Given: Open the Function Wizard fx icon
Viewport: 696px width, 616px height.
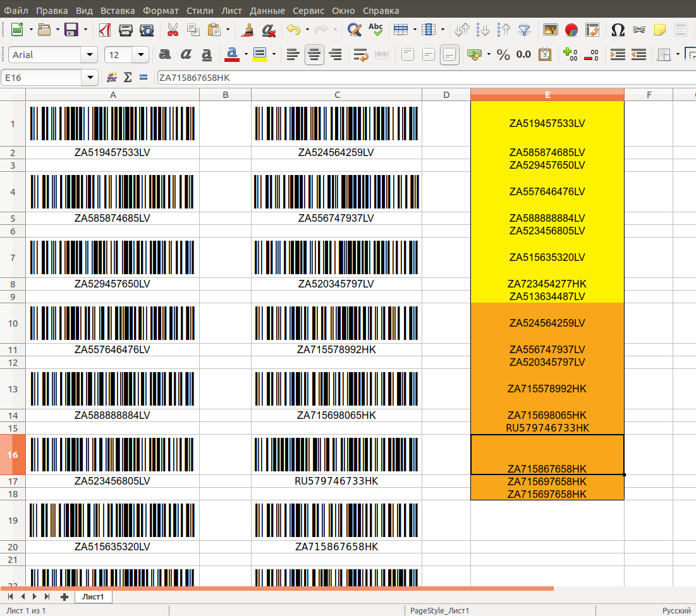Looking at the screenshot, I should coord(112,78).
